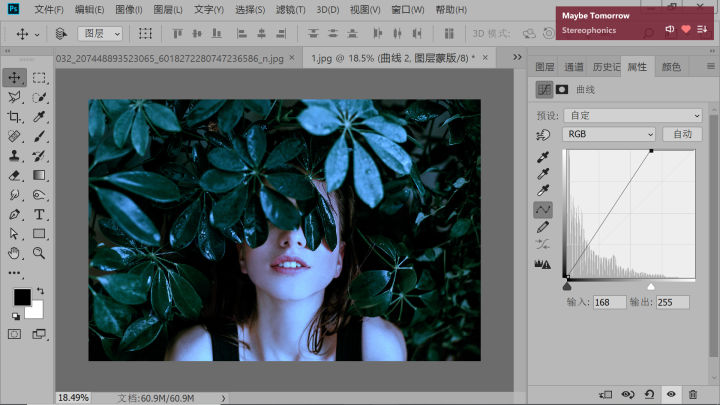720x405 pixels.
Task: Choose the Clone Stamp tool
Action: (x=14, y=156)
